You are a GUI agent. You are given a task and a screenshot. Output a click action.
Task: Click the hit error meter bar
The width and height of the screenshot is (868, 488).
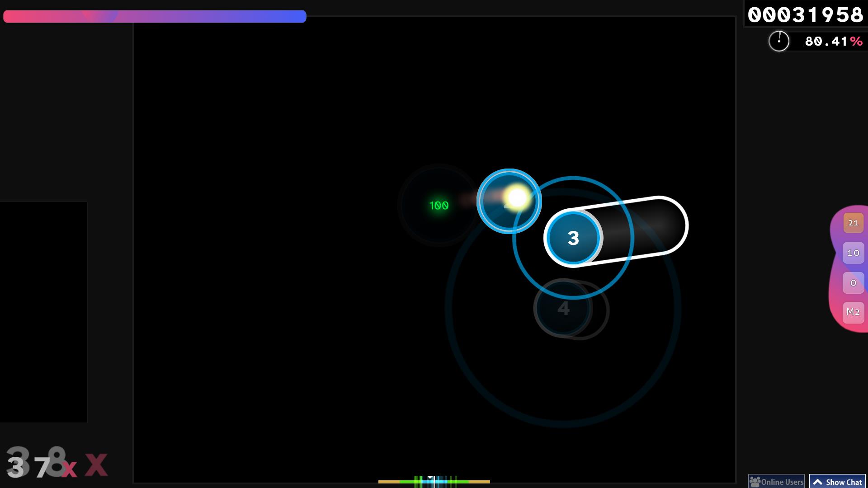click(434, 481)
